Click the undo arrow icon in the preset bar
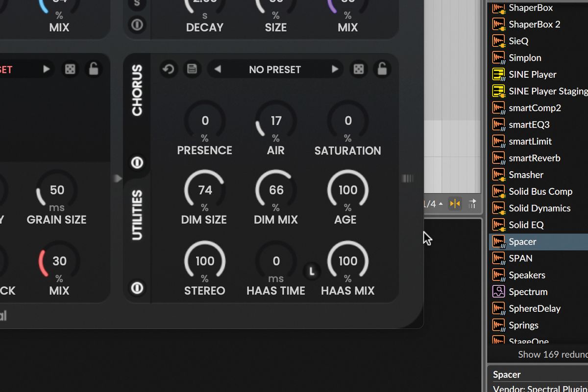Screen dimensions: 588x392 tap(169, 69)
